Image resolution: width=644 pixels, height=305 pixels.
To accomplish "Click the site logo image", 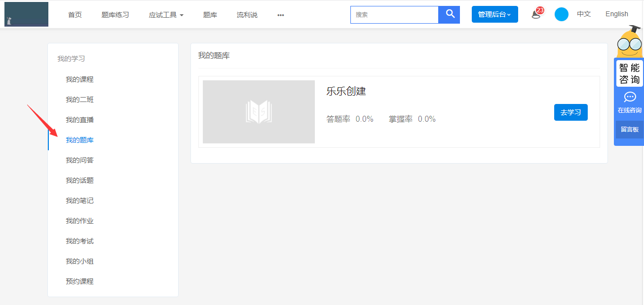I will coord(26,14).
